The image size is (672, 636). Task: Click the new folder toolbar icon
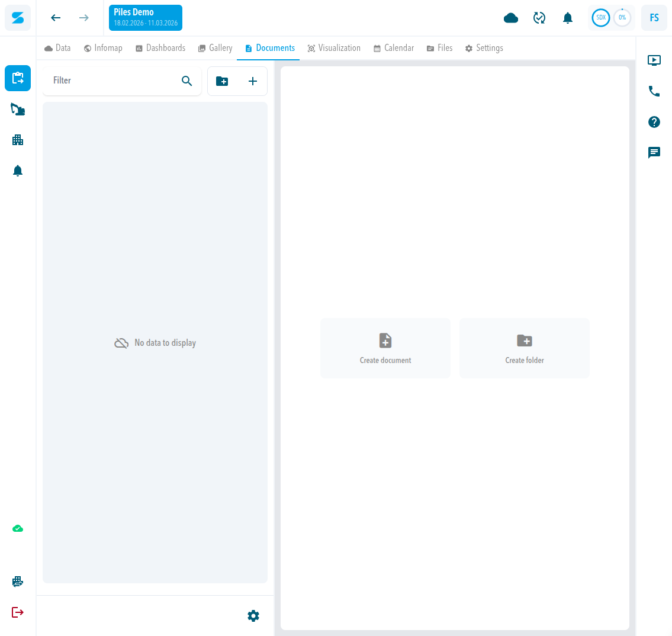coord(222,81)
